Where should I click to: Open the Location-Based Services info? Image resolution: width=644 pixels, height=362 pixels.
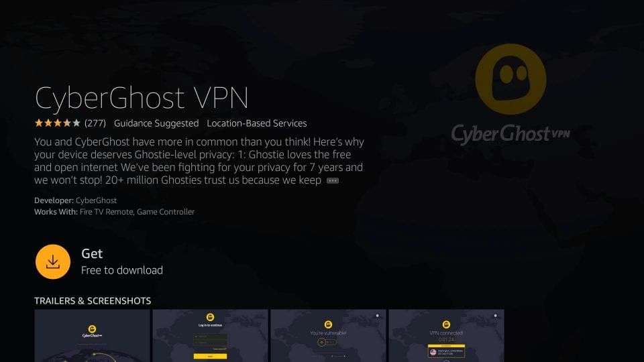(x=257, y=123)
